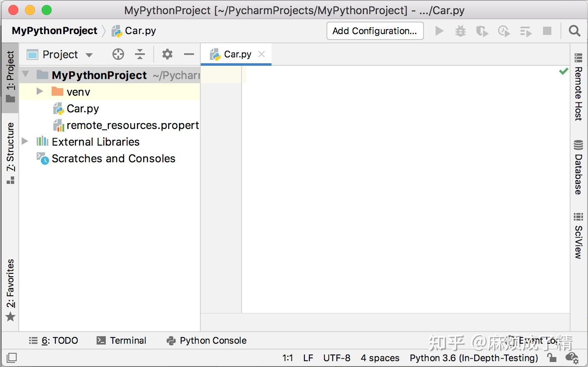The width and height of the screenshot is (588, 367).
Task: Start the debugger
Action: point(461,31)
